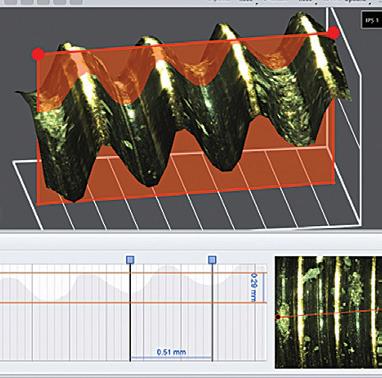Click the left blue cursor handle
The height and width of the screenshot is (378, 382).
[130, 260]
